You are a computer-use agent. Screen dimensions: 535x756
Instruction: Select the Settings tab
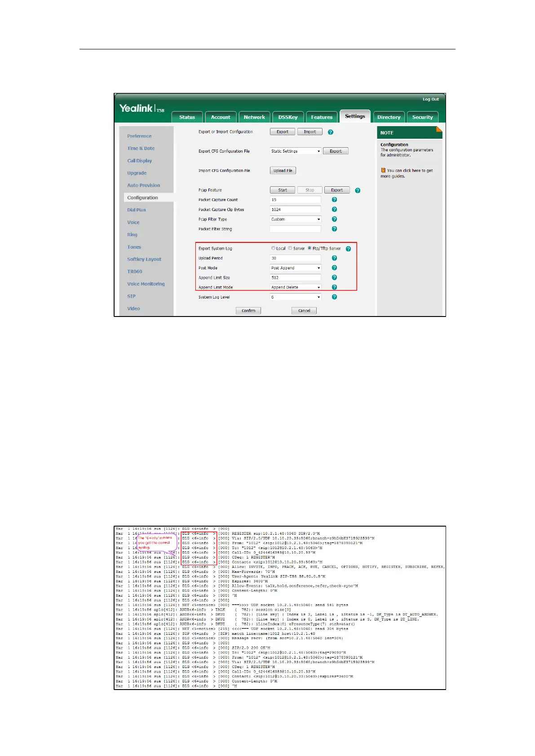[355, 116]
